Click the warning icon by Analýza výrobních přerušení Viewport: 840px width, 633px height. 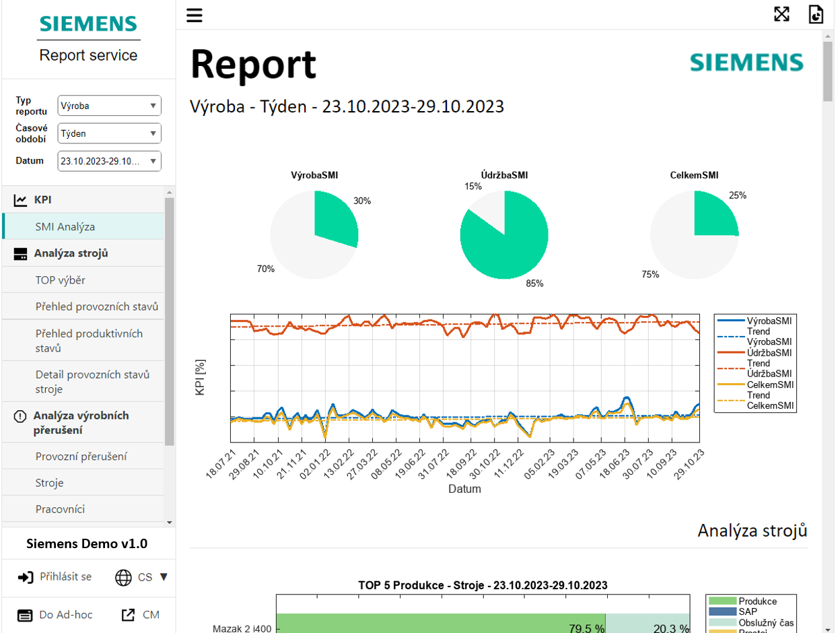(19, 416)
